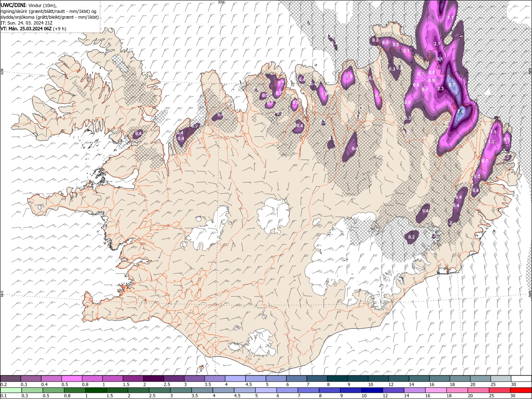Click the Hofsjökull glacier in central Iceland
Viewport: 532px width, 399px height.
273,215
